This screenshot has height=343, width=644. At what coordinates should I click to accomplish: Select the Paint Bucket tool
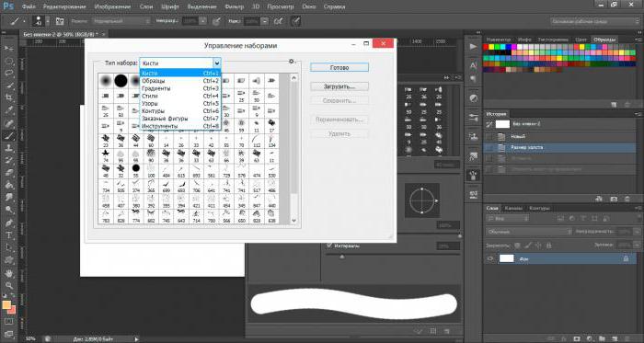[8, 186]
